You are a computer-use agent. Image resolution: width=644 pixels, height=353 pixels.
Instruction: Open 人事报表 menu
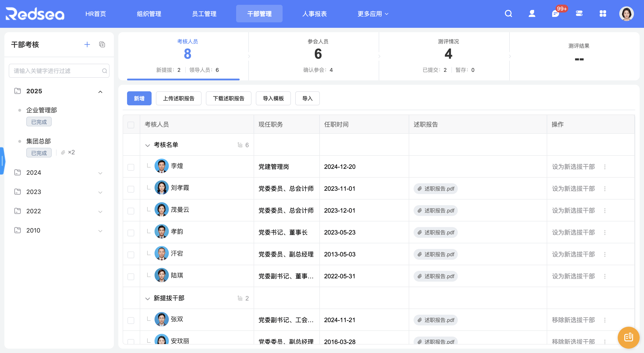pyautogui.click(x=315, y=14)
